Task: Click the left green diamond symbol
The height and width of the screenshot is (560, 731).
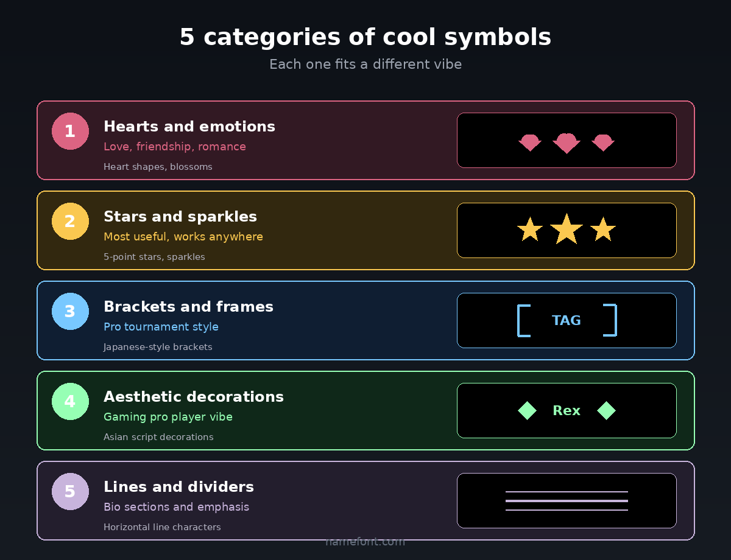Action: 527,411
